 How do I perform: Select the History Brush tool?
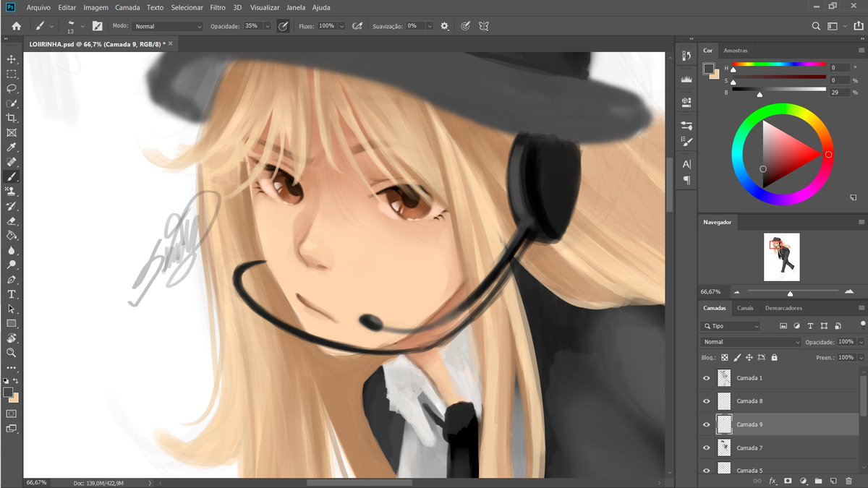[x=12, y=206]
